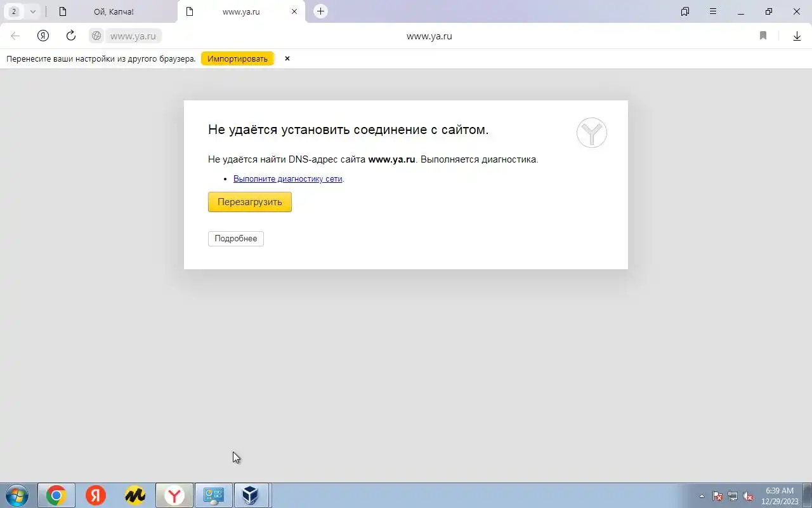Open the red Yandex icon in taskbar

point(96,495)
